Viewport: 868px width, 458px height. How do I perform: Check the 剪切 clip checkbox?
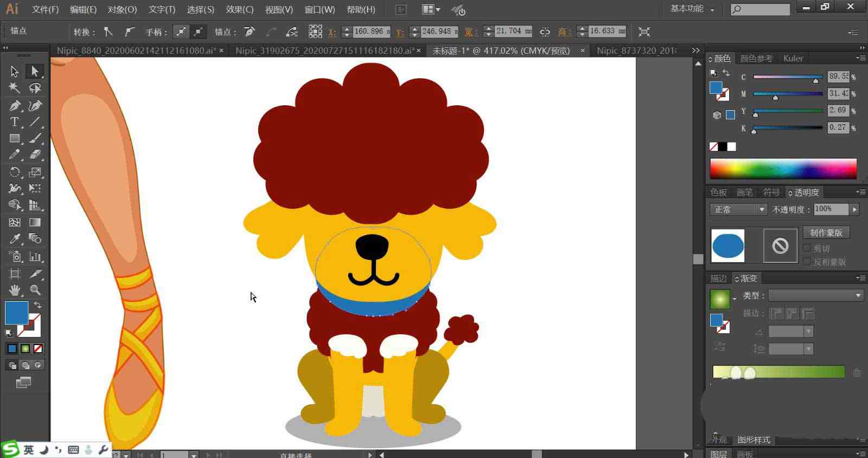[807, 248]
